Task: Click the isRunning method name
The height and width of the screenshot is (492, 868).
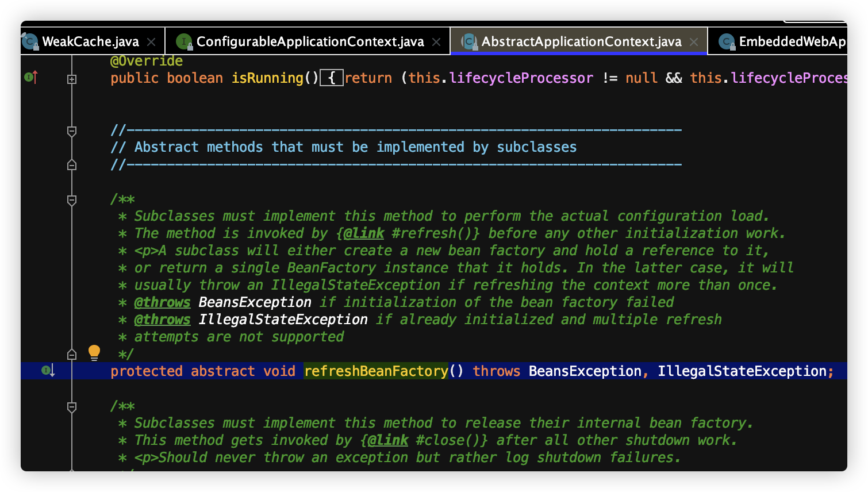Action: click(267, 78)
